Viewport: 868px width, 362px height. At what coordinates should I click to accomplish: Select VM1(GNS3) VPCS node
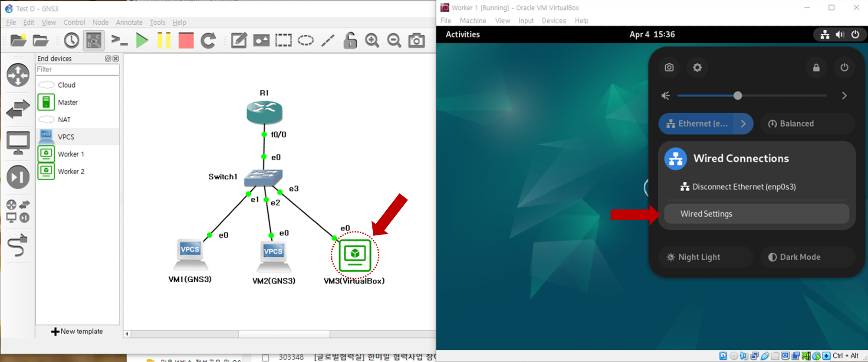pos(190,255)
